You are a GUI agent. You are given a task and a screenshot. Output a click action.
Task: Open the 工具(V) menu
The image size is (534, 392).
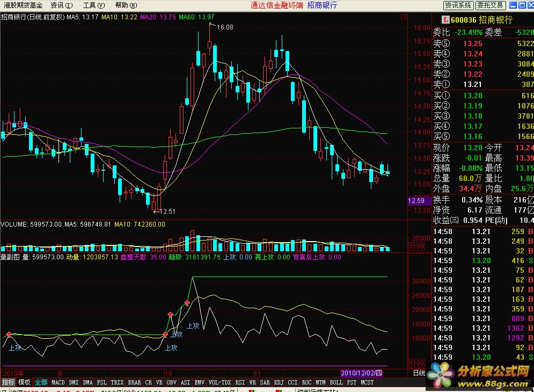pyautogui.click(x=94, y=5)
